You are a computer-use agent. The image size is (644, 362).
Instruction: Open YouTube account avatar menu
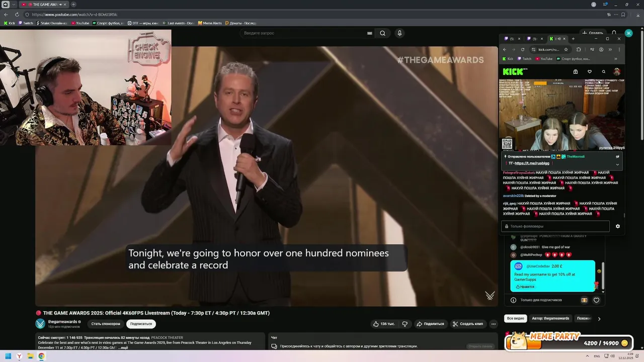pyautogui.click(x=628, y=33)
